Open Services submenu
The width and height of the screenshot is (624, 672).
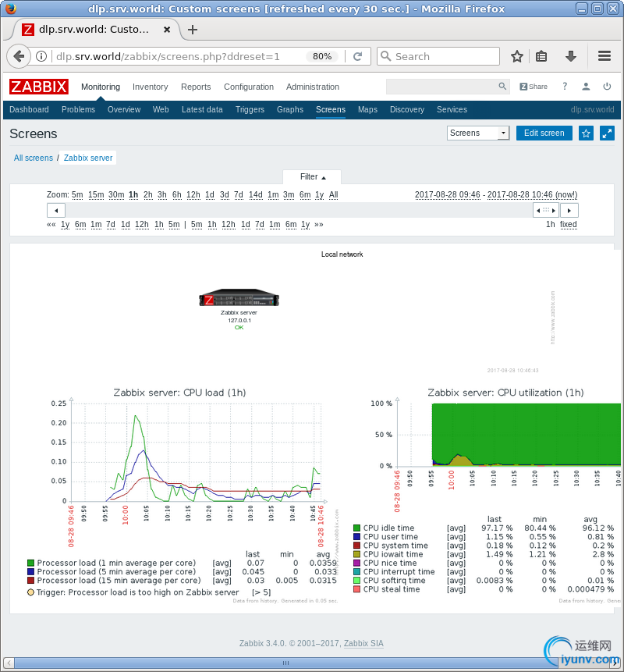[x=452, y=109]
